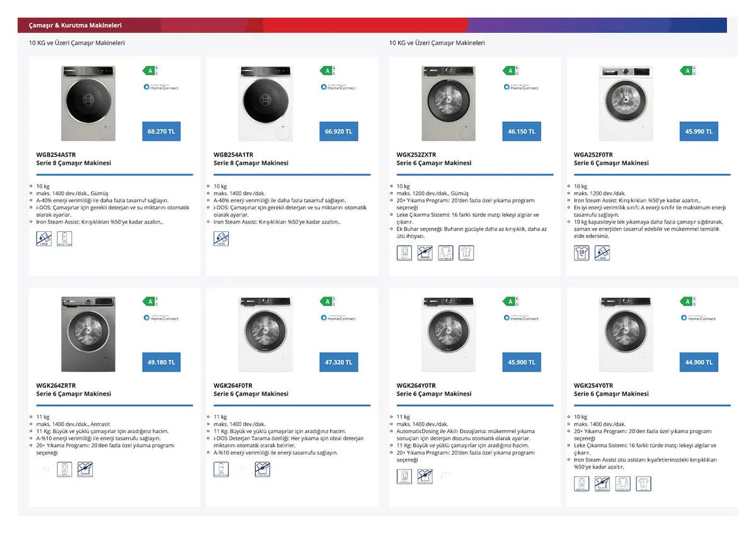
Task: Click the 10 kg capacity icon under WGA252F0TR
Action: point(581,253)
